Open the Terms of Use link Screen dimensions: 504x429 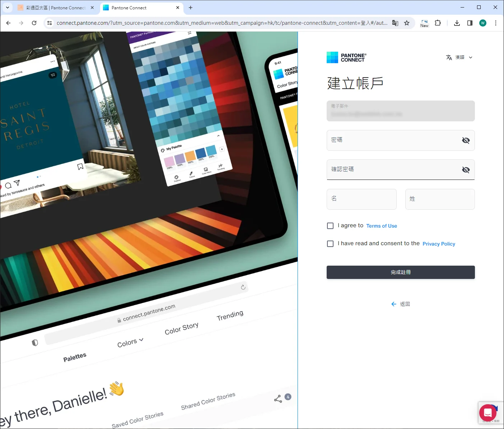[x=382, y=226]
